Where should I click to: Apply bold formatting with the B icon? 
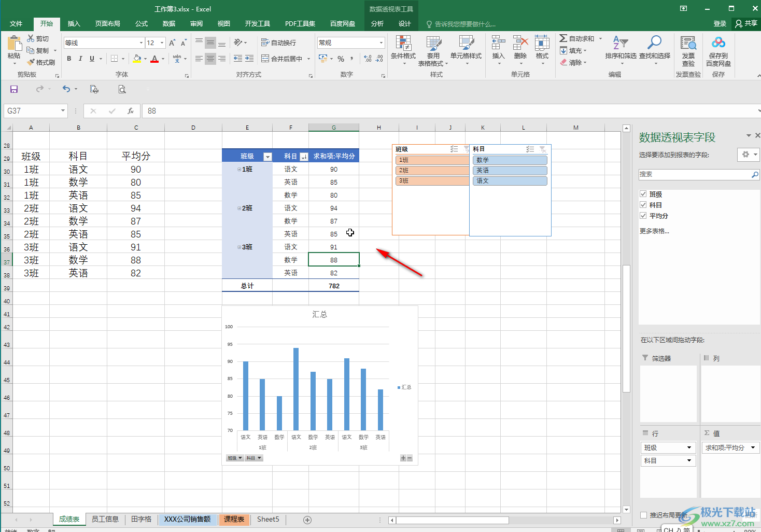click(69, 59)
